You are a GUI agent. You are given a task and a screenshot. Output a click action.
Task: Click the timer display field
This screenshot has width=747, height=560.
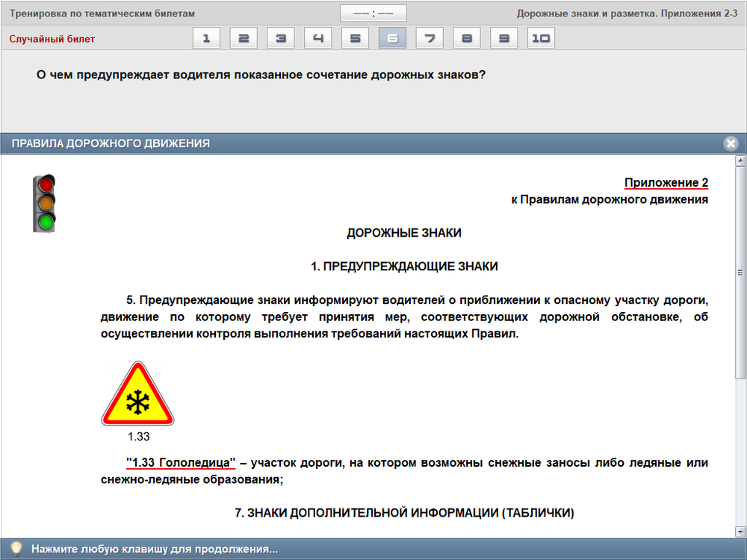[x=373, y=13]
